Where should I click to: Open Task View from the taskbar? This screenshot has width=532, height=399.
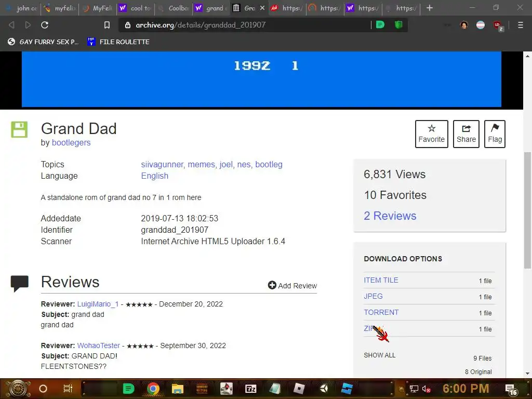(x=68, y=389)
